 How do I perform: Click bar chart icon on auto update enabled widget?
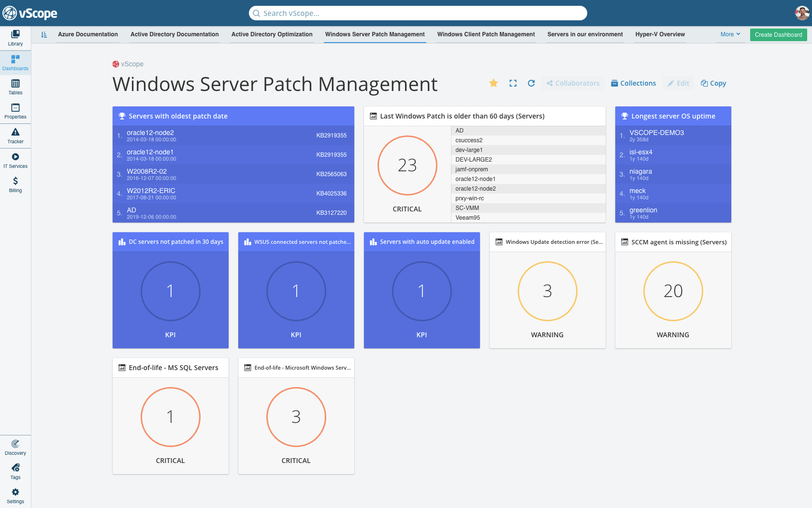[x=373, y=242]
